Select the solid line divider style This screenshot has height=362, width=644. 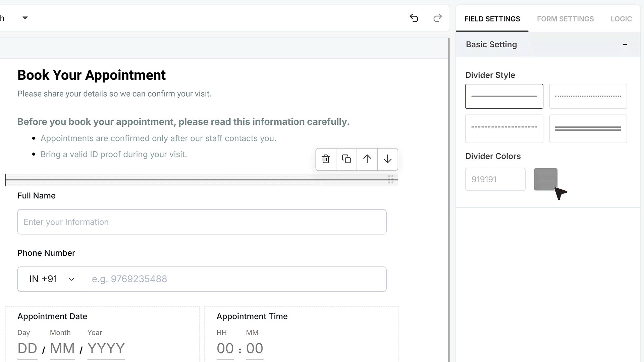click(504, 96)
